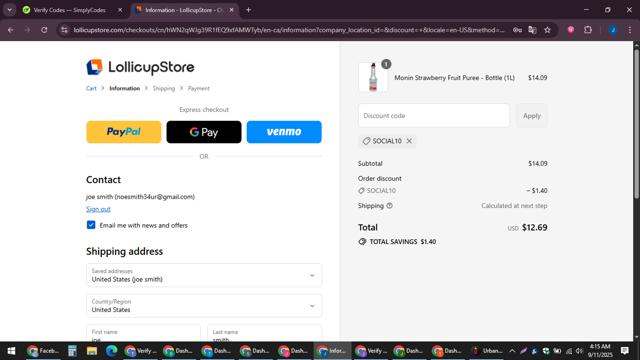This screenshot has width=640, height=360.
Task: Open a new browser tab
Action: [248, 10]
